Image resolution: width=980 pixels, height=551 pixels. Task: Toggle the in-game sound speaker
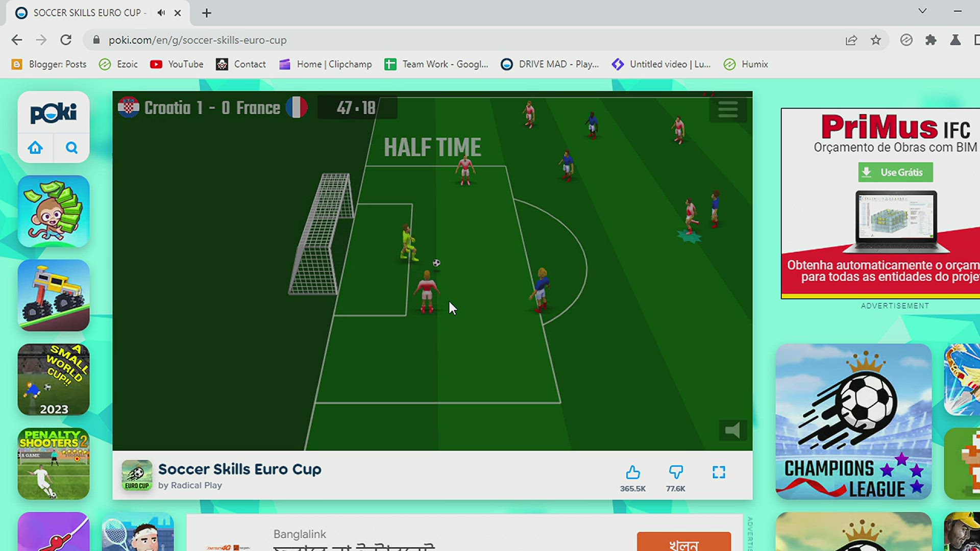733,431
